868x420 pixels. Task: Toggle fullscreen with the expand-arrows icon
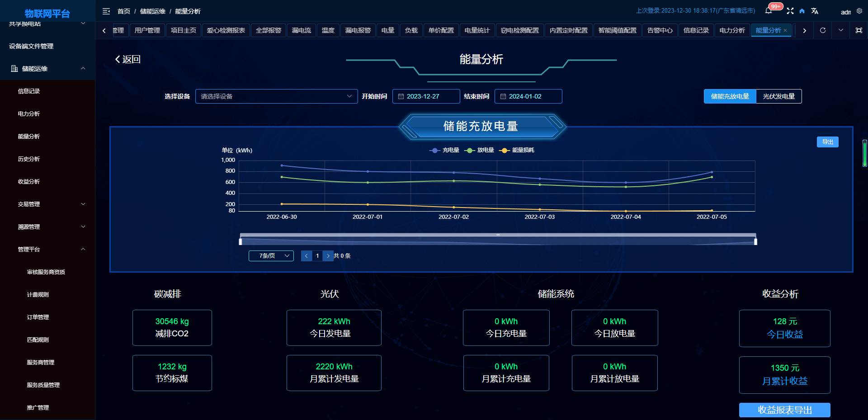(x=790, y=11)
